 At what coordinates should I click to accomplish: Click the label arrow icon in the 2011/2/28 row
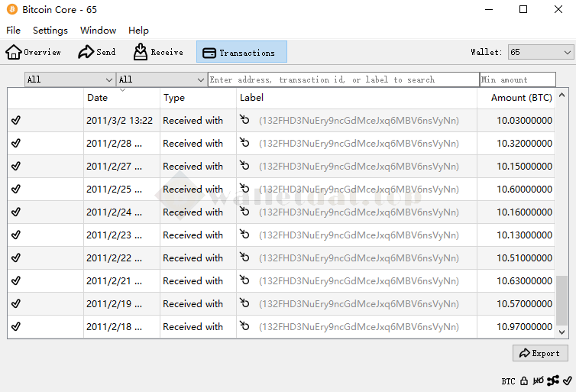pos(244,143)
